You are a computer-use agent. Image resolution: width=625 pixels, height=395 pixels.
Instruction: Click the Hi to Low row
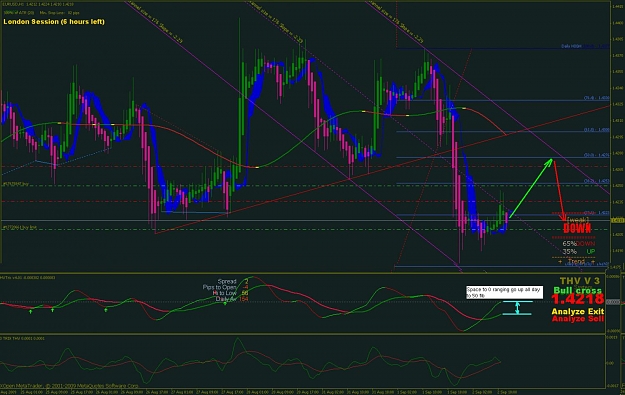[230, 293]
